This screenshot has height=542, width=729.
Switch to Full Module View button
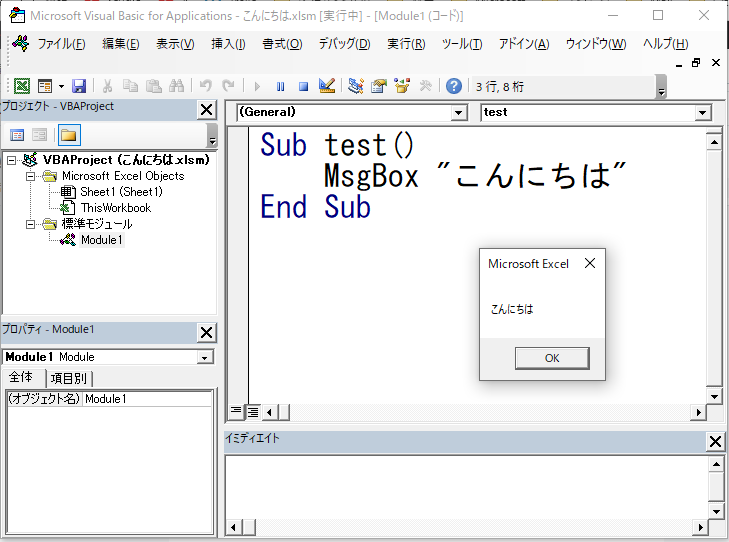tap(253, 411)
